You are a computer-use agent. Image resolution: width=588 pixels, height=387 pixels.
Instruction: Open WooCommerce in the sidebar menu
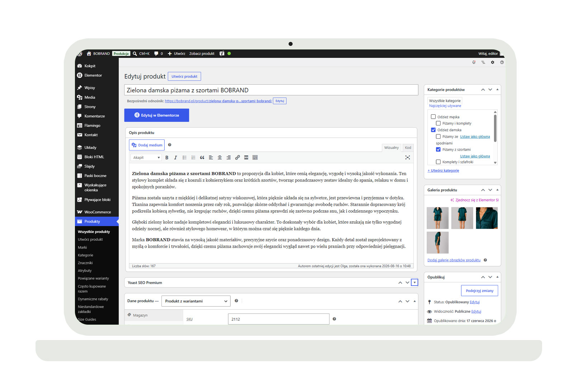click(x=97, y=212)
